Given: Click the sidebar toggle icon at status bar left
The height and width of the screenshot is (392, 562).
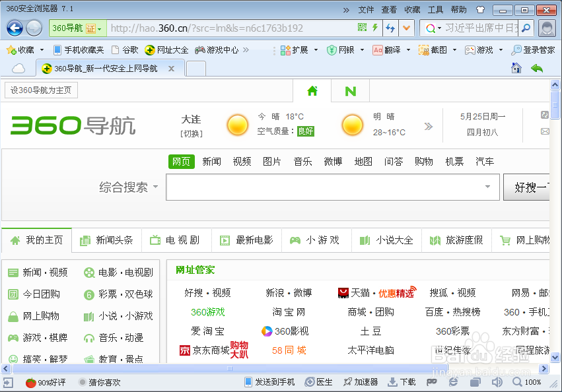Looking at the screenshot, I should click(8, 383).
